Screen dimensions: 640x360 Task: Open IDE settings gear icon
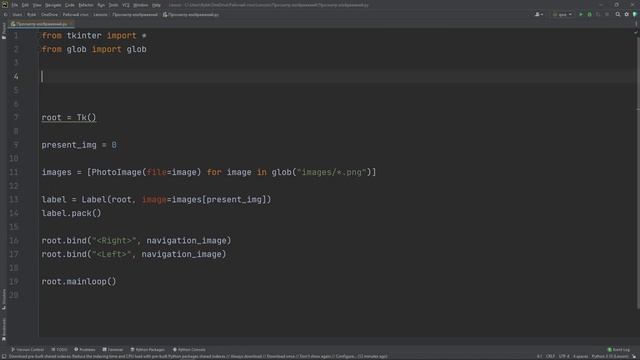[x=627, y=15]
